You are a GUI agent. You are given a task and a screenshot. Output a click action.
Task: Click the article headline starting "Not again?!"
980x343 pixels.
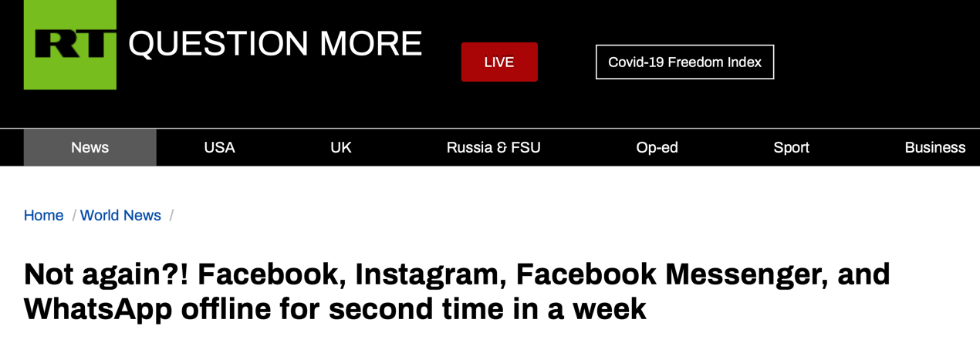(457, 291)
